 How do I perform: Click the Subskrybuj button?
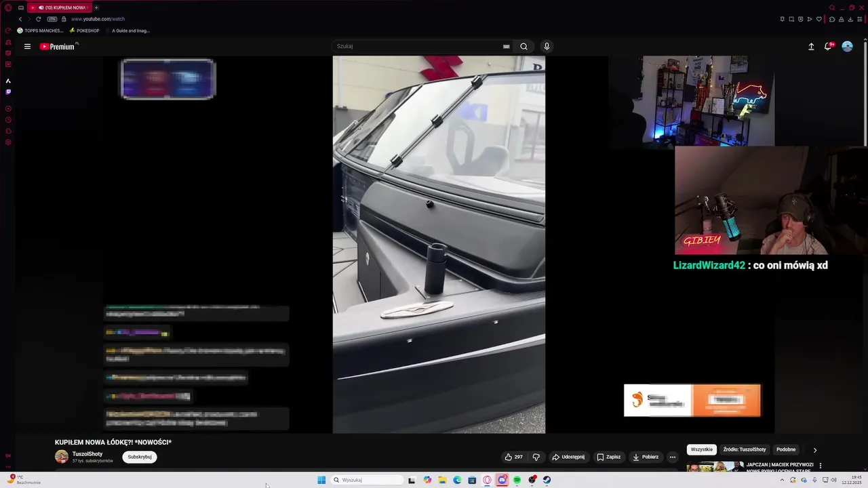pyautogui.click(x=140, y=457)
